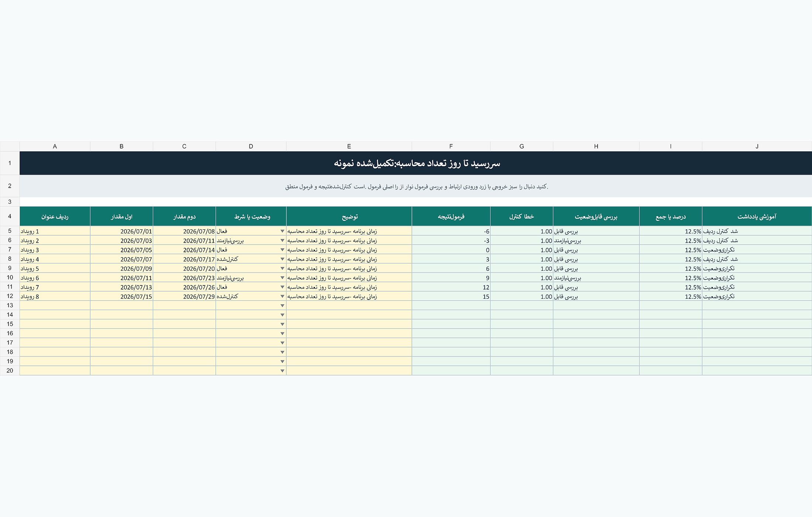The height and width of the screenshot is (517, 812).
Task: Click the instruction text row below title
Action: (x=416, y=186)
